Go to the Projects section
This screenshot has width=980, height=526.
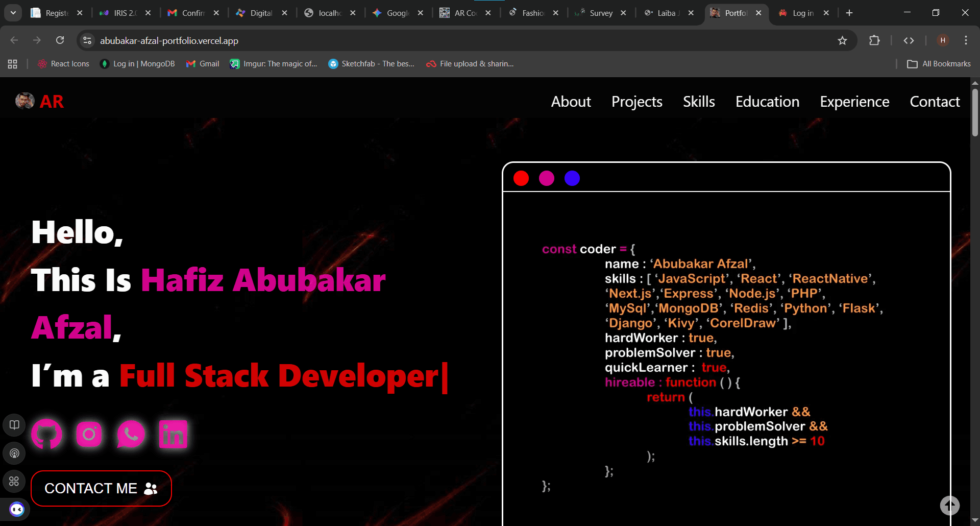click(637, 102)
